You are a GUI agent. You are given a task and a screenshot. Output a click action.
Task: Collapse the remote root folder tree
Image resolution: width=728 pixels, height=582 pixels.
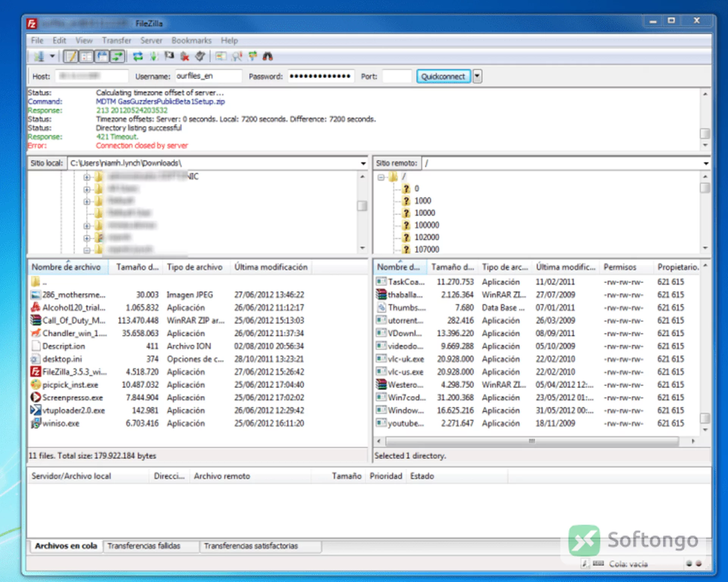pos(381,177)
